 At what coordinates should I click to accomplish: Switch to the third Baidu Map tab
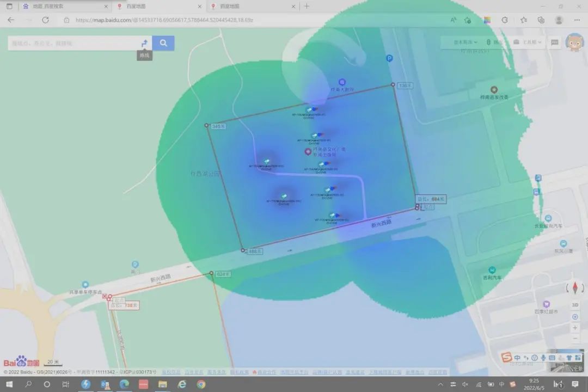[x=250, y=7]
